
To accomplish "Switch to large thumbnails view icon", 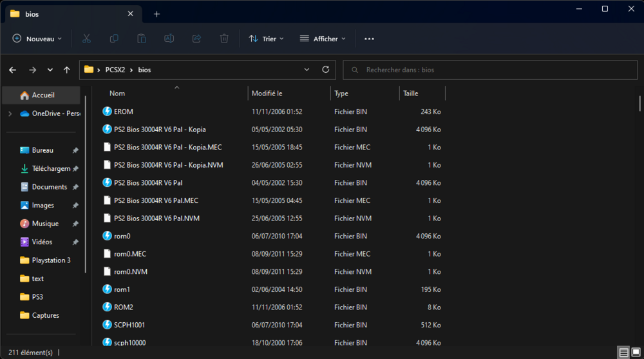I will (x=636, y=353).
